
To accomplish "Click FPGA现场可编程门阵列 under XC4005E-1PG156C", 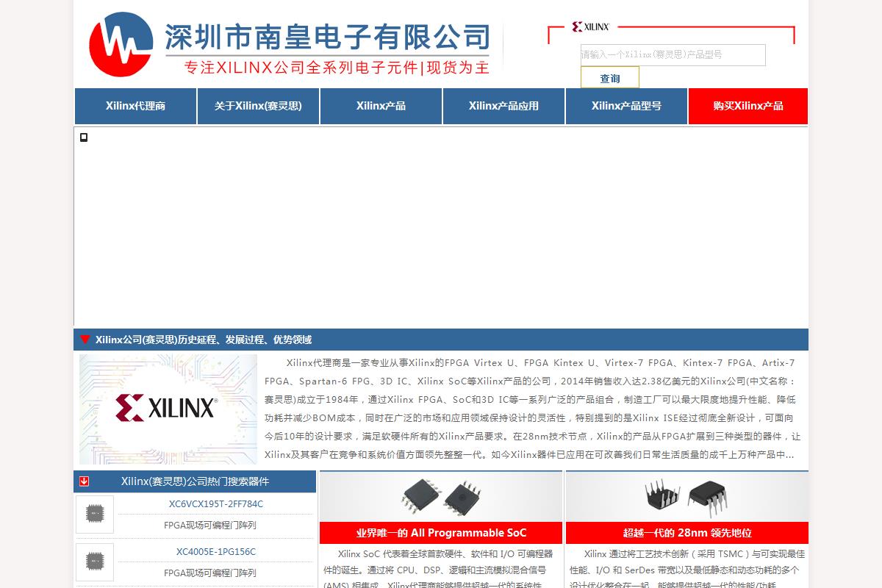I will (x=210, y=573).
